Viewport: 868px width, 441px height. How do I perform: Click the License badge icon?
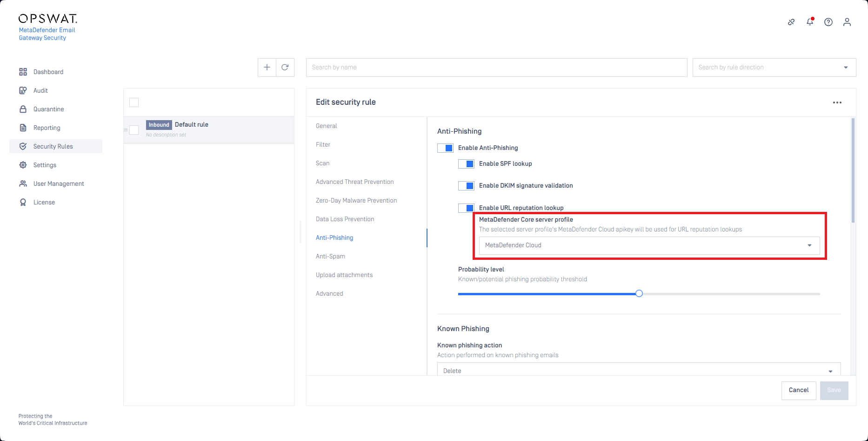23,202
